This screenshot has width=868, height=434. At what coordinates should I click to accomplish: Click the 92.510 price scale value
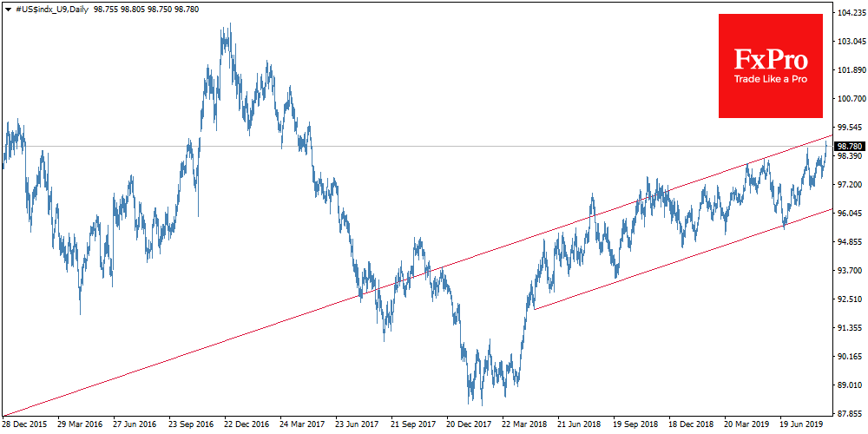[x=850, y=299]
